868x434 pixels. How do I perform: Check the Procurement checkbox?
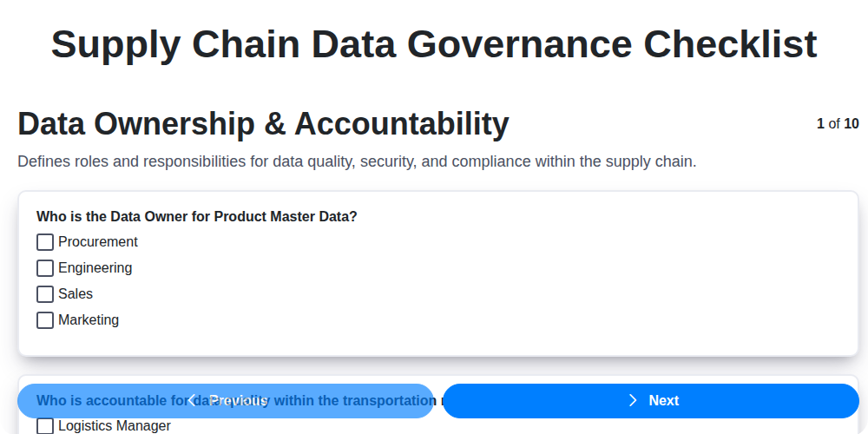click(x=45, y=242)
